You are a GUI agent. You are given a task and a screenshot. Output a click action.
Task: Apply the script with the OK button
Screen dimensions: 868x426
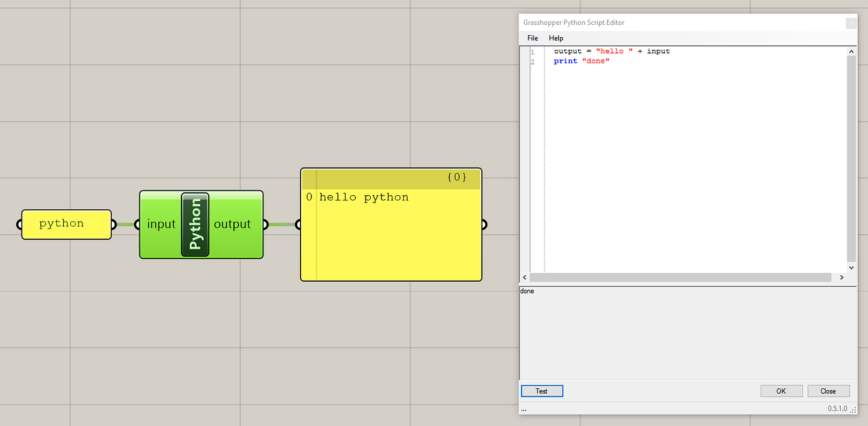coord(781,390)
